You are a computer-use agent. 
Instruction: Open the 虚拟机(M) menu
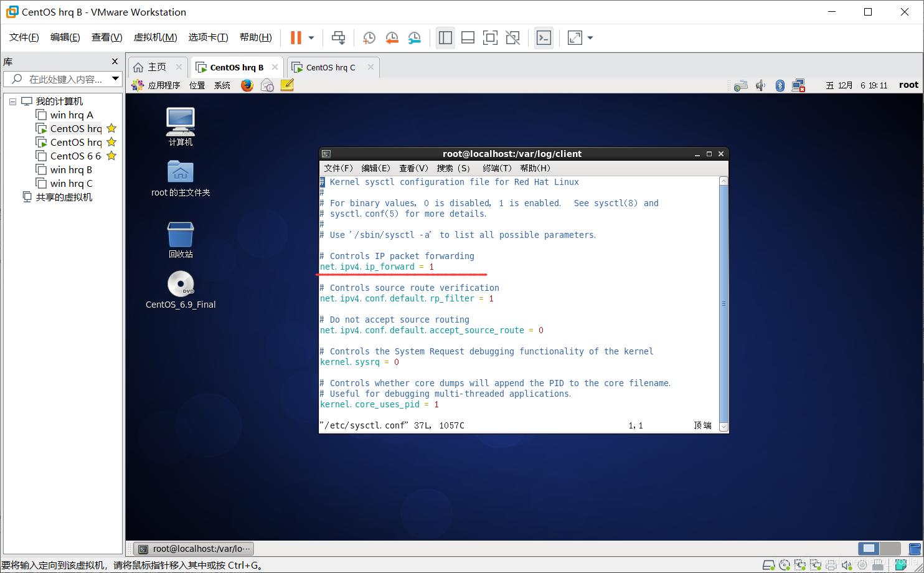(x=155, y=37)
